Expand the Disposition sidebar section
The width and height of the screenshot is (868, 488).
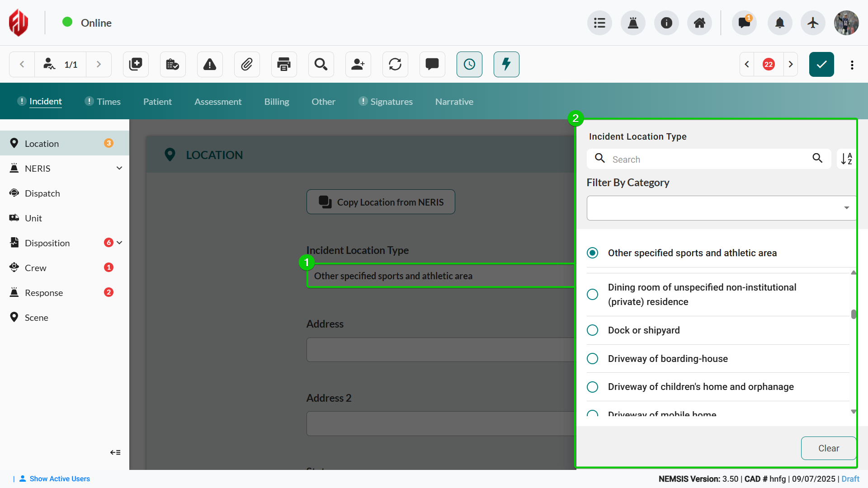pos(119,243)
